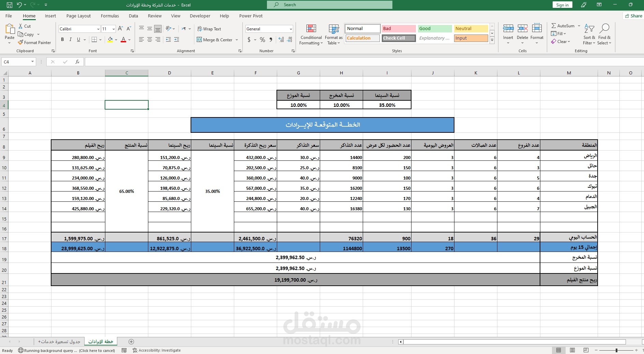Toggle Wrap Text

pos(209,29)
